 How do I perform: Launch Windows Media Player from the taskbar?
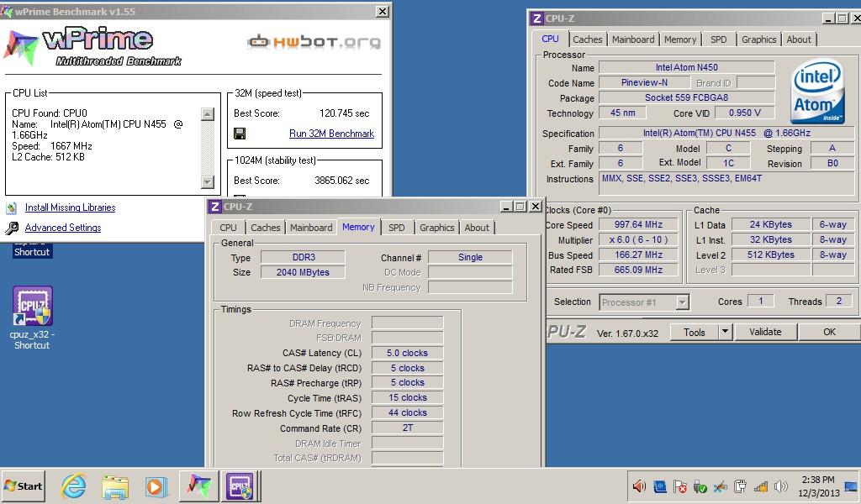pyautogui.click(x=156, y=486)
